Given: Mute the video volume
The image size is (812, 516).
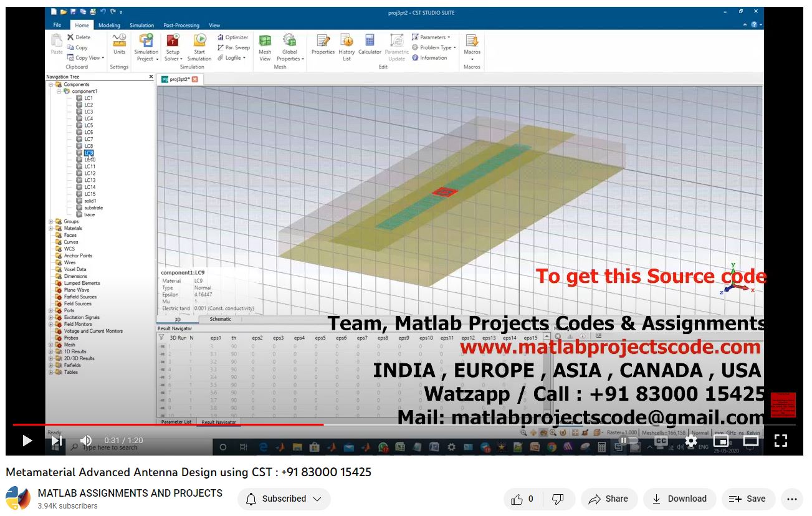Looking at the screenshot, I should click(86, 441).
